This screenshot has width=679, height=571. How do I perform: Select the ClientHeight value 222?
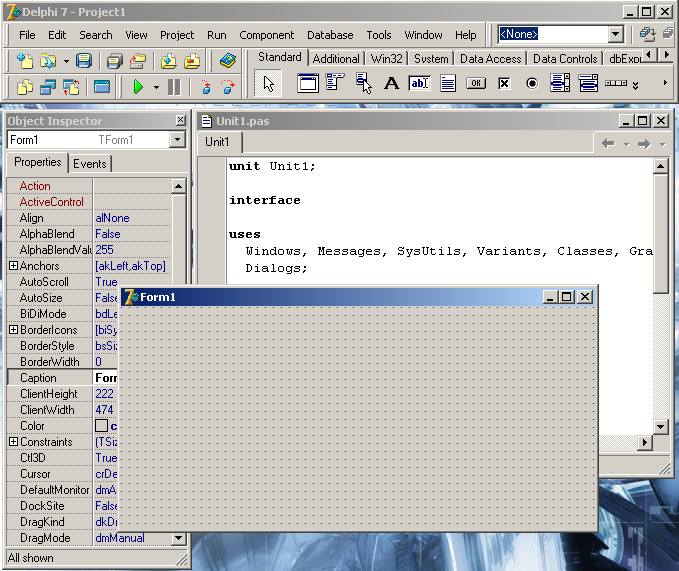click(104, 394)
